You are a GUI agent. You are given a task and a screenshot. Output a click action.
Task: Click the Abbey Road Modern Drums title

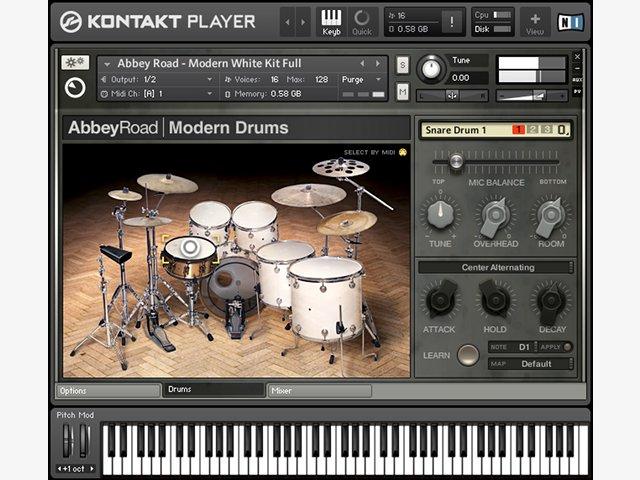(178, 128)
